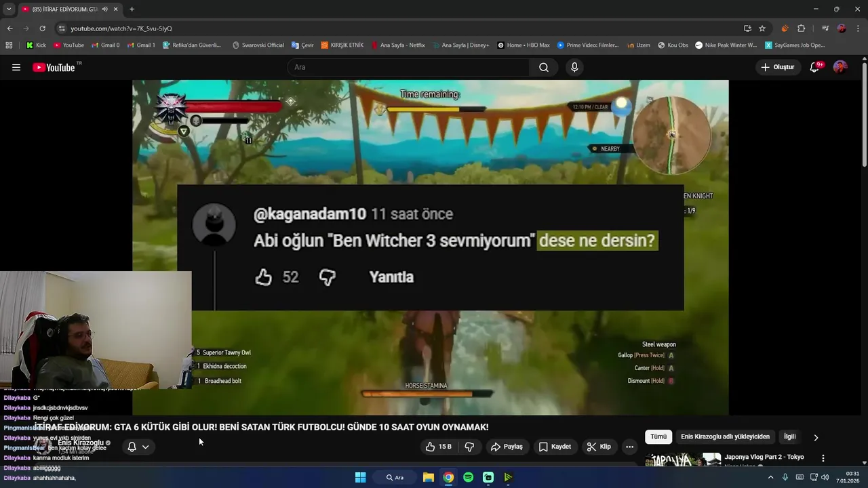The height and width of the screenshot is (488, 868).
Task: Bookmark this page with the star icon
Action: pyautogui.click(x=762, y=28)
